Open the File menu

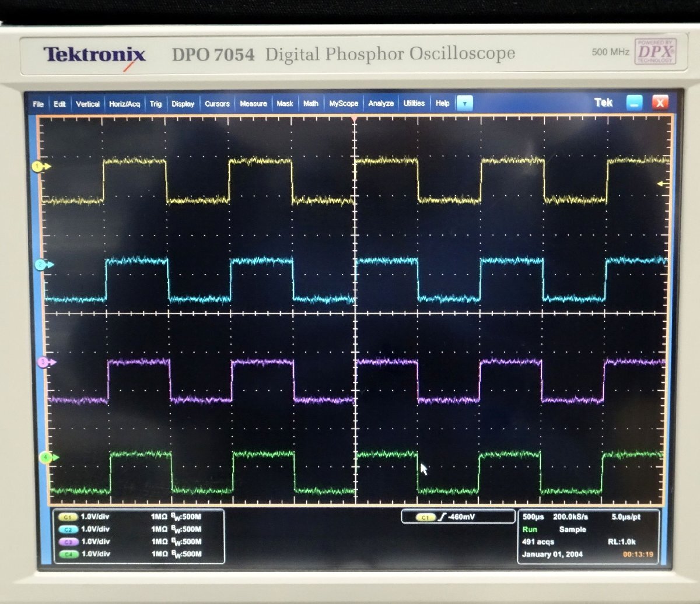38,104
